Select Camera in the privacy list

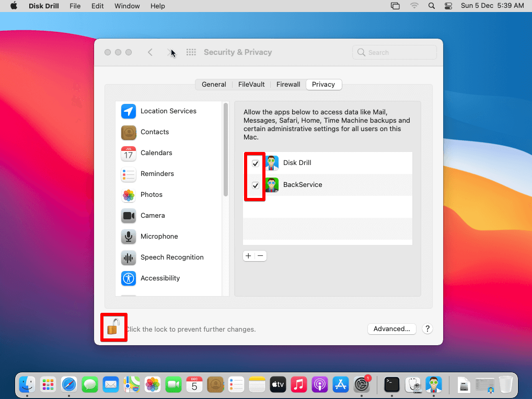tap(168, 216)
